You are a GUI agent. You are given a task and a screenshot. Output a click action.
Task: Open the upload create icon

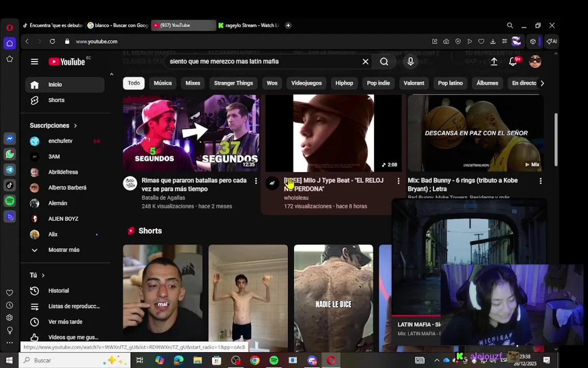pyautogui.click(x=494, y=61)
